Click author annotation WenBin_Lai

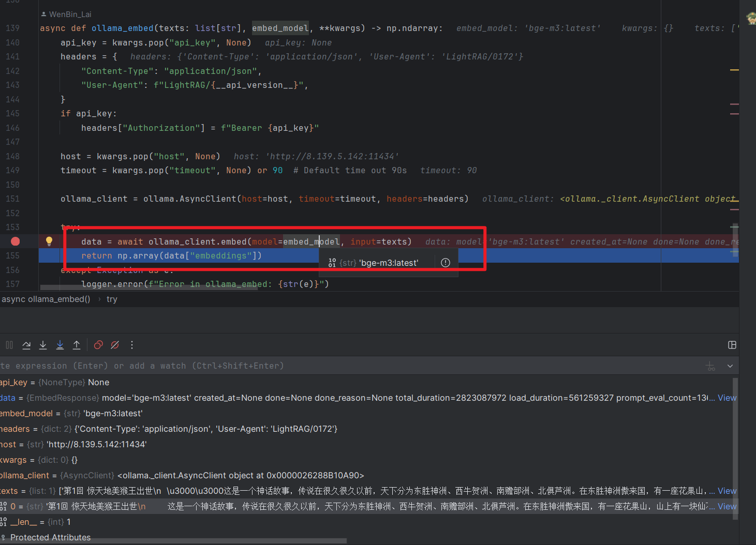tap(70, 14)
